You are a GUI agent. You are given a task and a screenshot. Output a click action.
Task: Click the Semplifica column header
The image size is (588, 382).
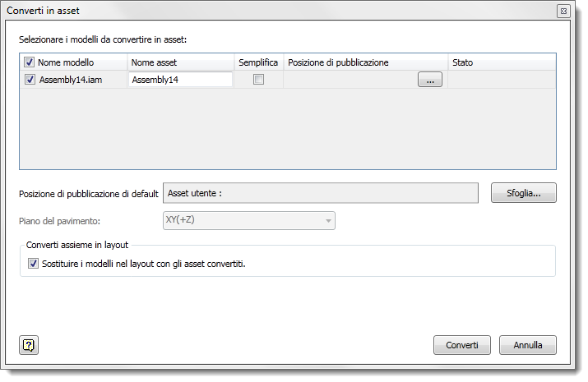point(259,62)
